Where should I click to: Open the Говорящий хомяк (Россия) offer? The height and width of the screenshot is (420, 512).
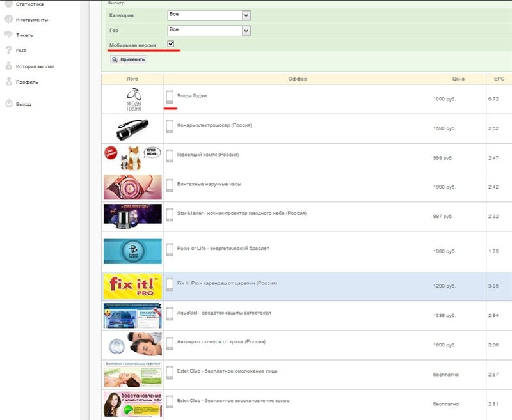point(207,155)
